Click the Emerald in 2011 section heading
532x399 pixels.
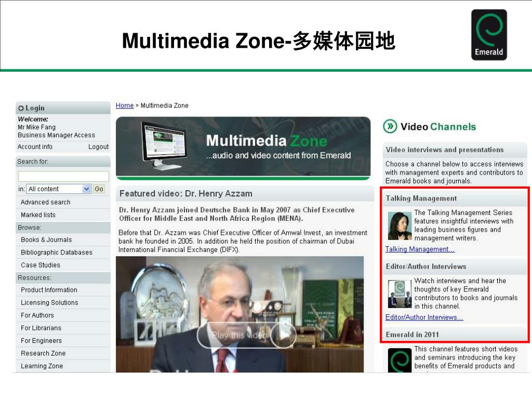[412, 335]
